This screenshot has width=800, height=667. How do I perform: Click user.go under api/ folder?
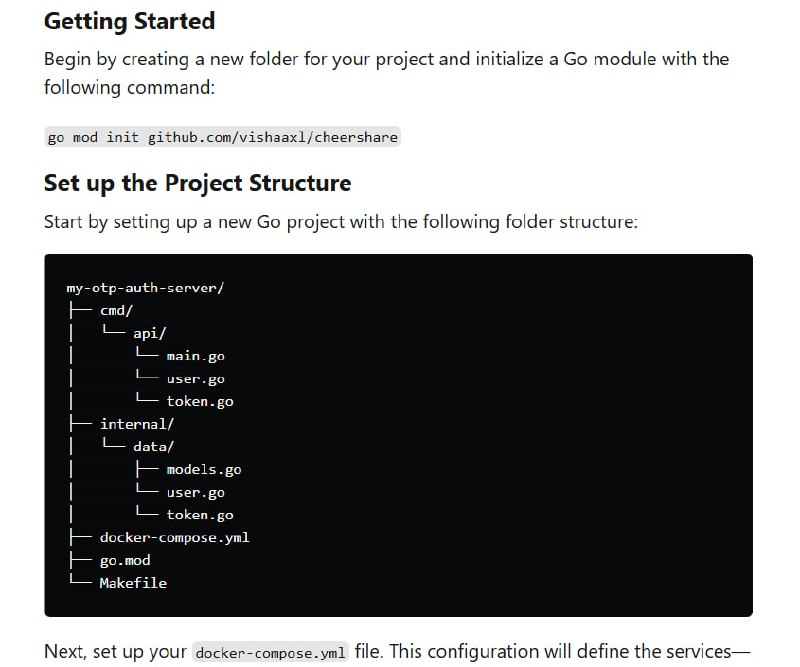pos(195,379)
